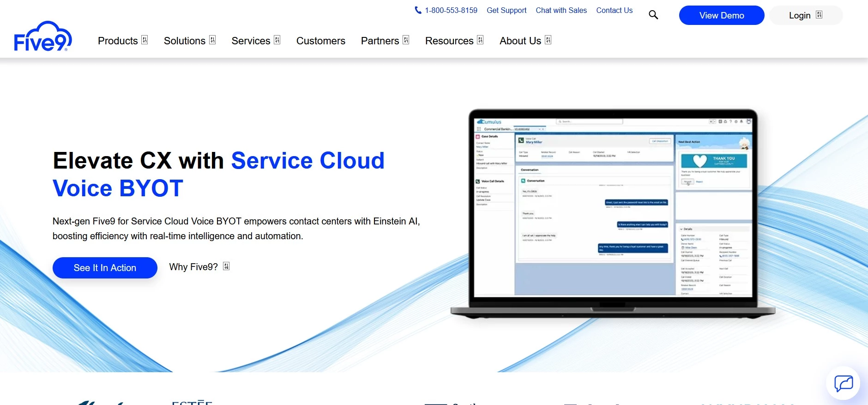Click the arrow next to Why Five9?
This screenshot has height=405, width=868.
pyautogui.click(x=226, y=266)
